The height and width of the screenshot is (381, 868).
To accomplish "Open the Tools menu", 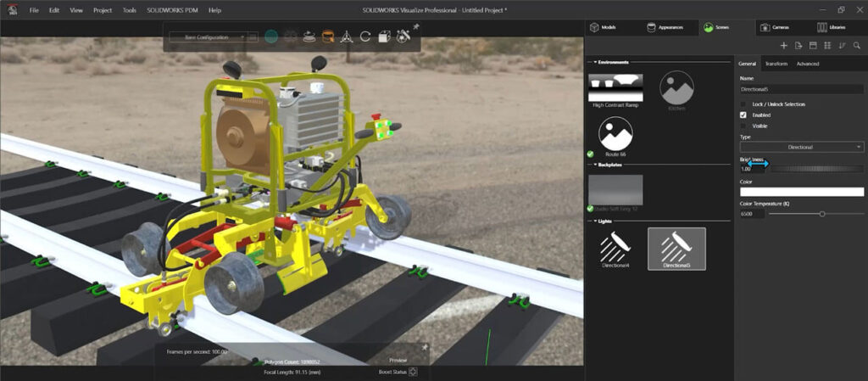I will point(130,10).
